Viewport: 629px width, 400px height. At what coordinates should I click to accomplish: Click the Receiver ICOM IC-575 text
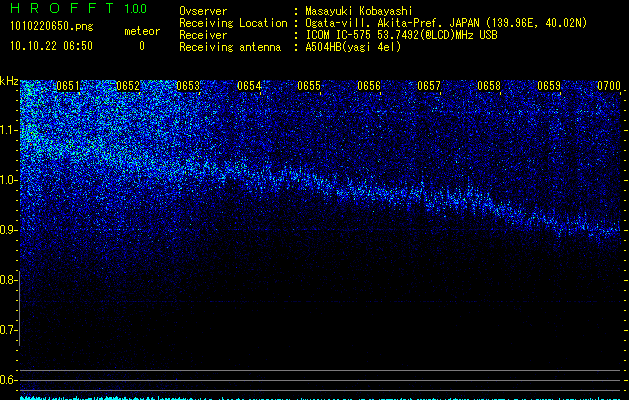point(401,35)
